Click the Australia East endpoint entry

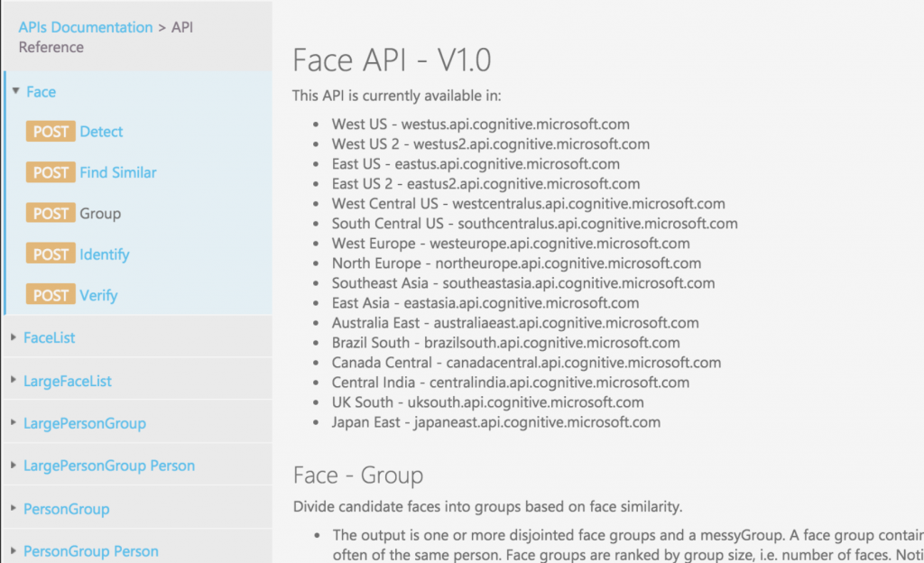coord(515,323)
